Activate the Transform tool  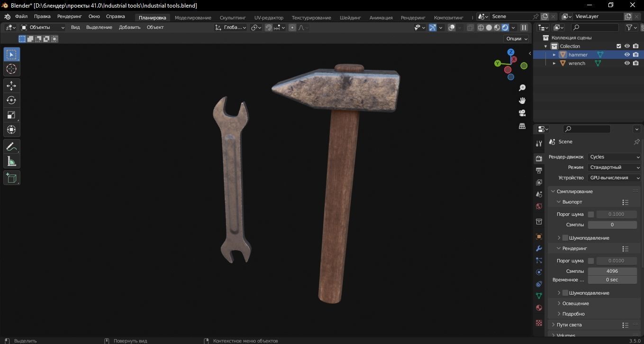click(x=11, y=130)
